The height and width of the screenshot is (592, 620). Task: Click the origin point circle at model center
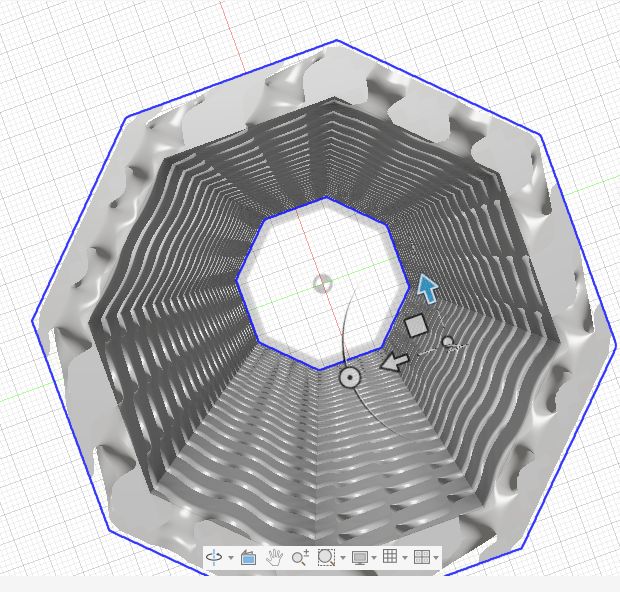tap(323, 284)
